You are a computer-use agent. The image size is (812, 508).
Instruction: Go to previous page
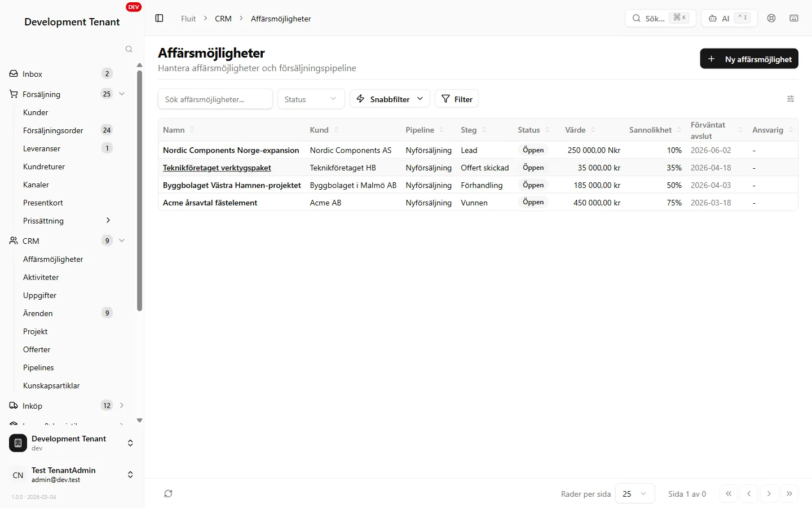pos(749,494)
